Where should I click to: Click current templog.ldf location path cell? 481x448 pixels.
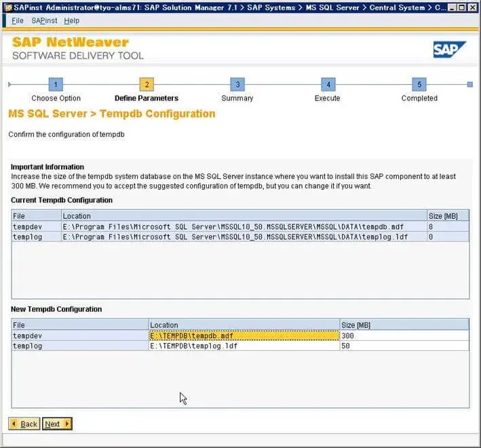click(244, 237)
